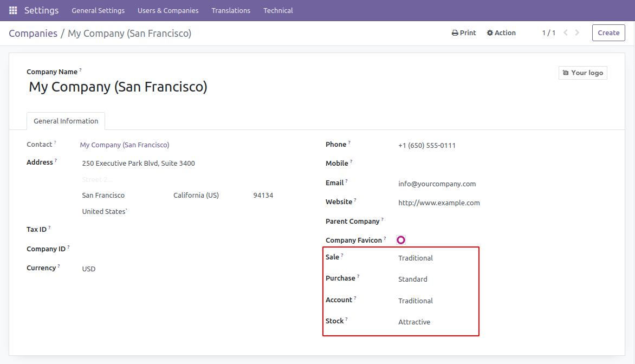Select the General Information tab
The height and width of the screenshot is (364, 635).
66,121
